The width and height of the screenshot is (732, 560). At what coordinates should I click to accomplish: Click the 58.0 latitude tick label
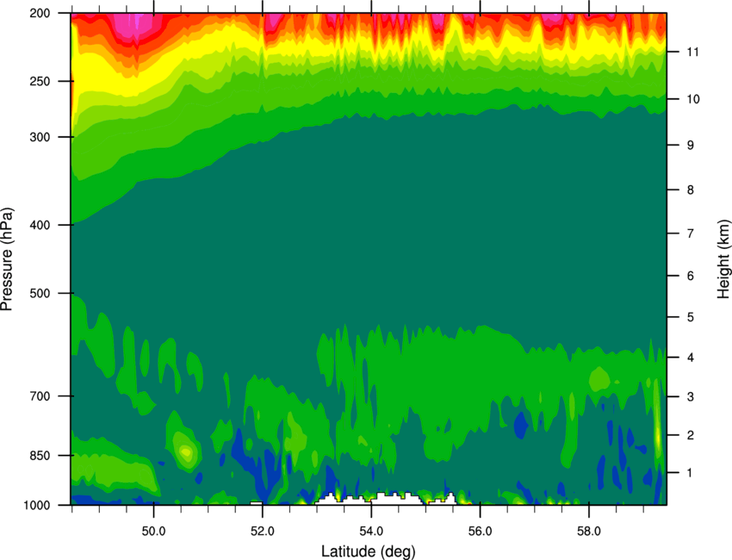(x=589, y=532)
